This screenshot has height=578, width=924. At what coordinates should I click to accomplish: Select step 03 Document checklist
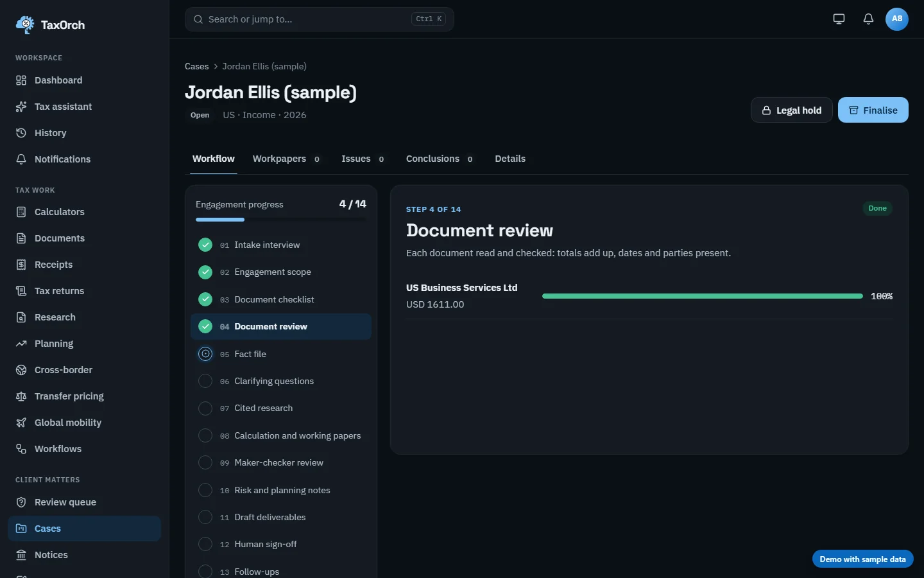(281, 299)
